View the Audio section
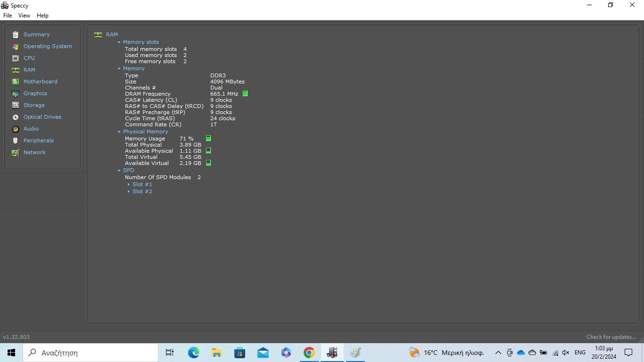This screenshot has height=362, width=644. tap(31, 129)
